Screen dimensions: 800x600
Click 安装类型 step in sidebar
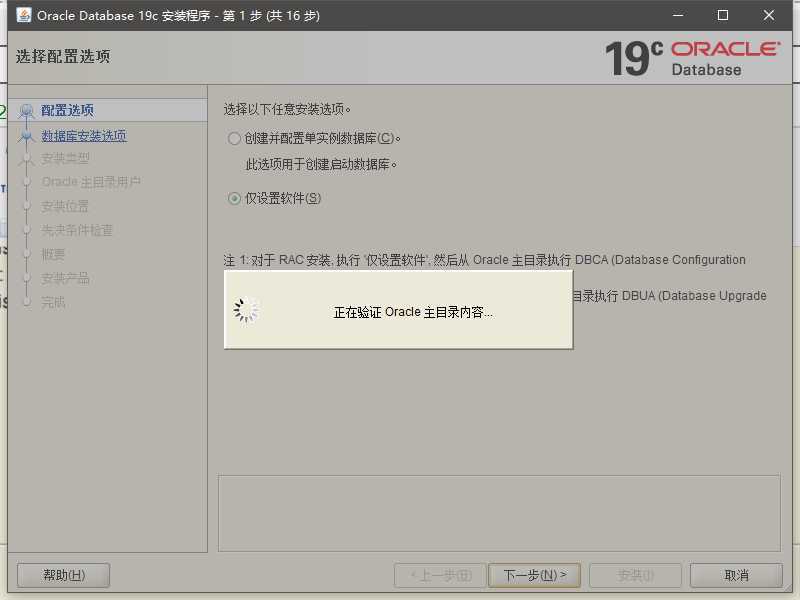pyautogui.click(x=65, y=159)
